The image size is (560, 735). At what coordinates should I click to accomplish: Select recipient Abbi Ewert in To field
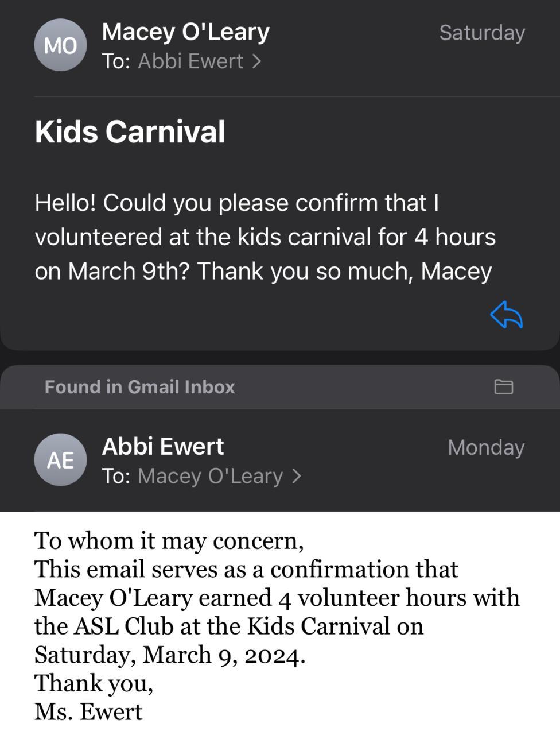coord(190,61)
